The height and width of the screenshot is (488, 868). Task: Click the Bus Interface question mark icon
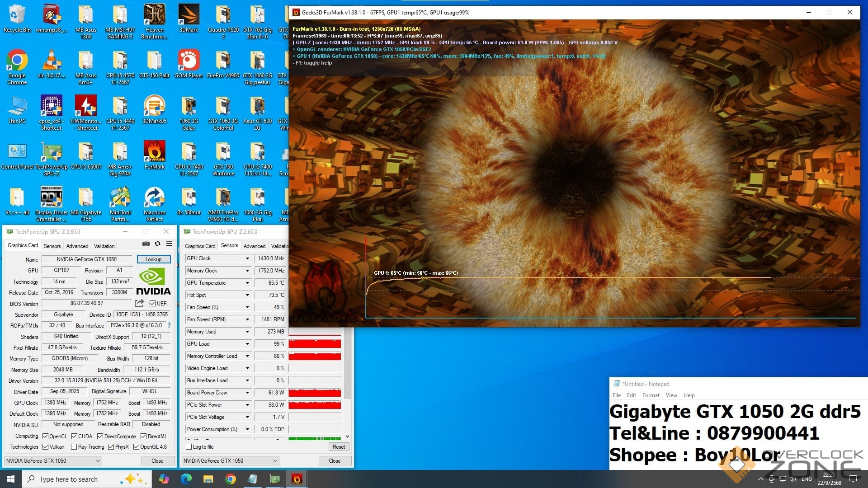[169, 325]
